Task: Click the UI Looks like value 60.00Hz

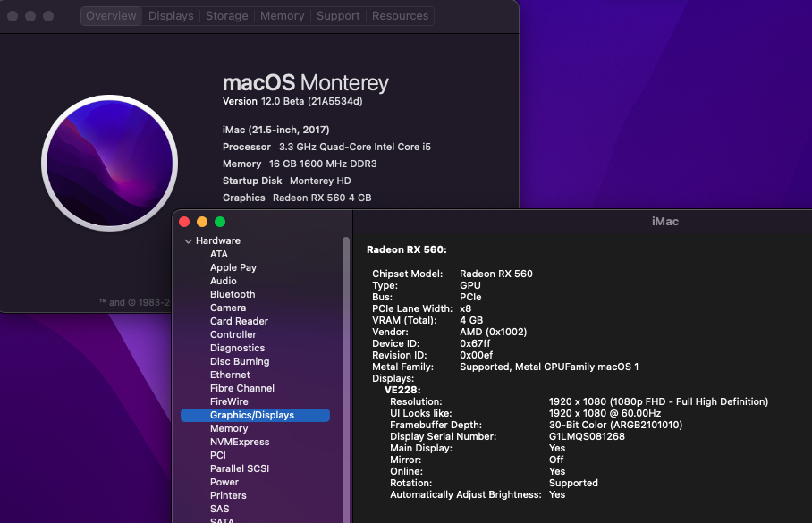Action: coord(605,413)
